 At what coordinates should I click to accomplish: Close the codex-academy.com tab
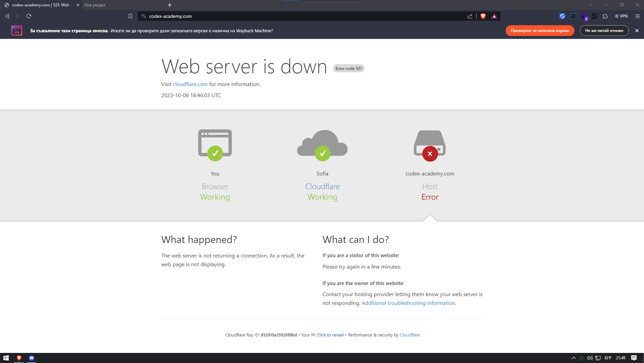coord(78,5)
